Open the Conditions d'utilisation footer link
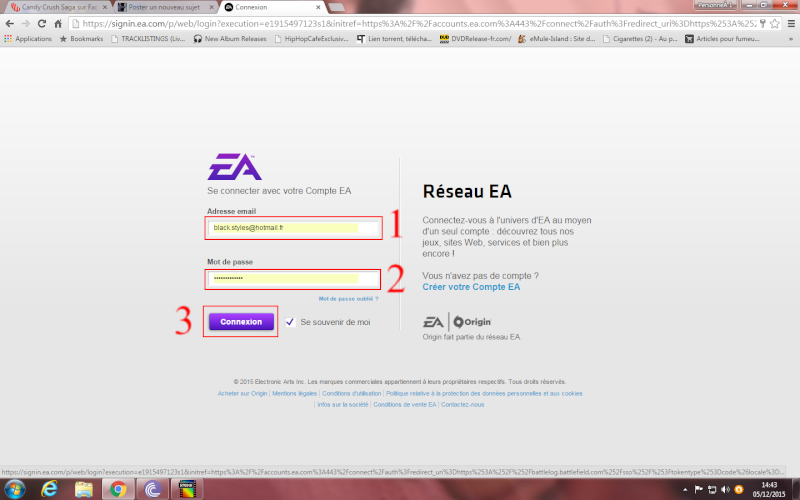Viewport: 800px width, 500px height. pos(352,393)
